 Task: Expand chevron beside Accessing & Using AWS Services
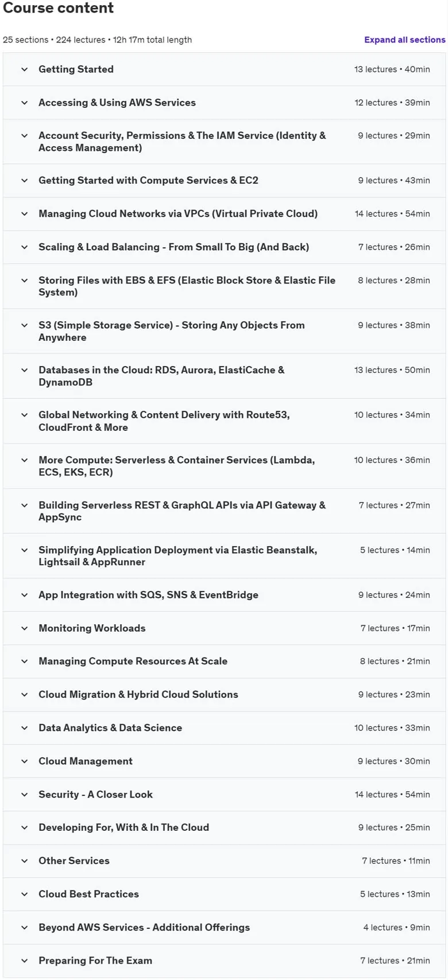click(x=24, y=103)
